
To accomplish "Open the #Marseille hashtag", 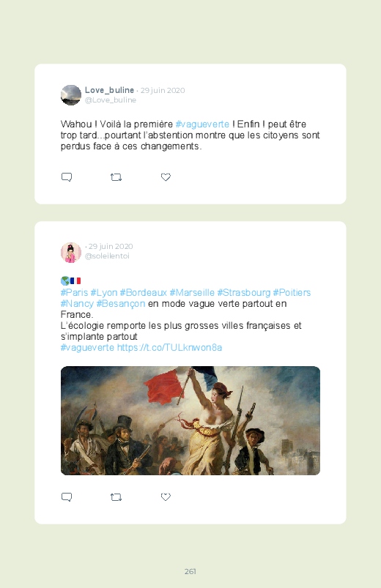I will [x=192, y=292].
